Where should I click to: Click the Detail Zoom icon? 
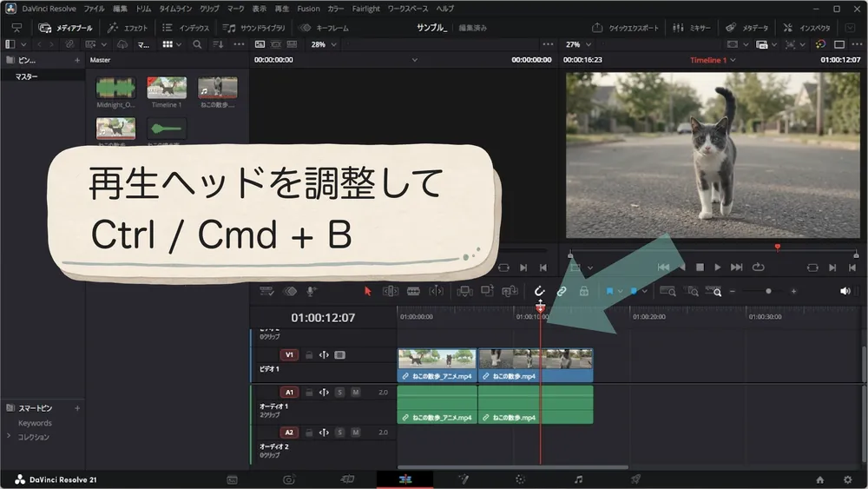click(692, 291)
